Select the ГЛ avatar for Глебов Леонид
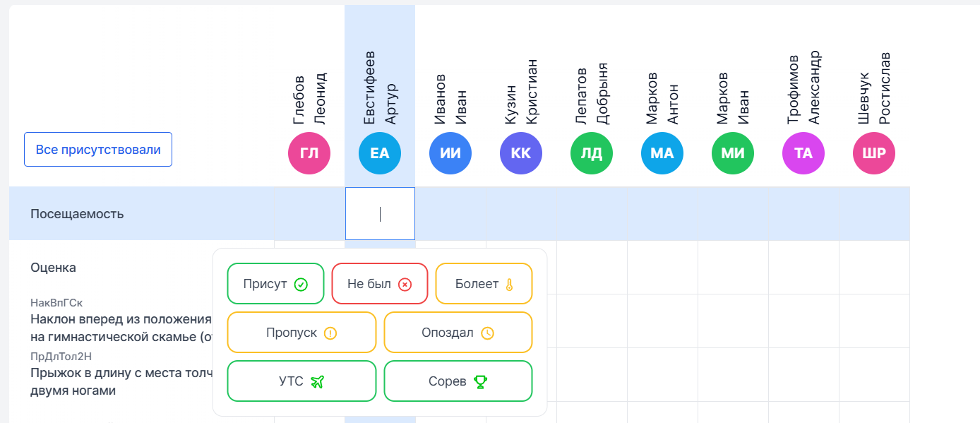 point(309,153)
